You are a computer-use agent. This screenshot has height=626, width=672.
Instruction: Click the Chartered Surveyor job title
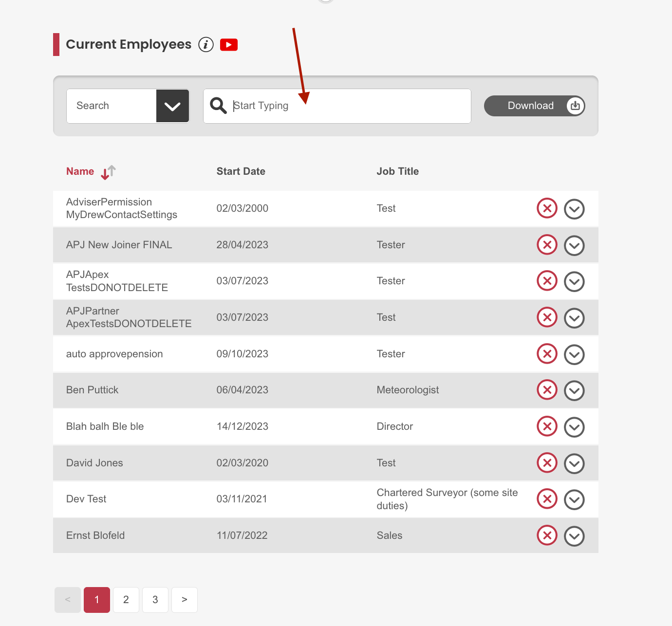tap(447, 499)
